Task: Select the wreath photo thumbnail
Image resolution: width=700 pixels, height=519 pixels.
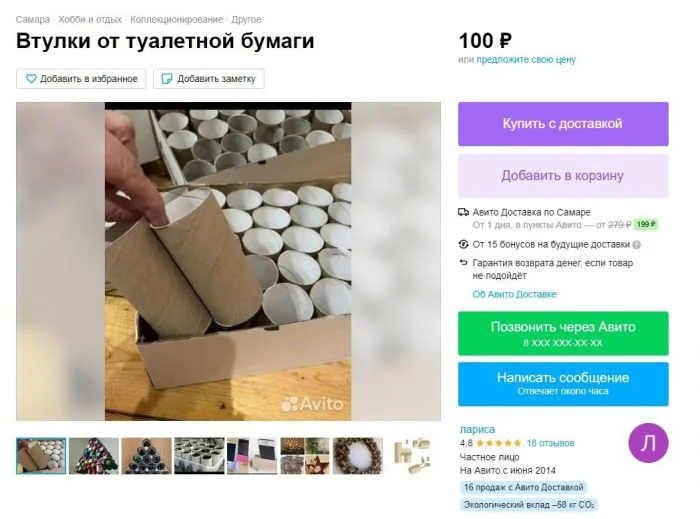Action: point(357,456)
